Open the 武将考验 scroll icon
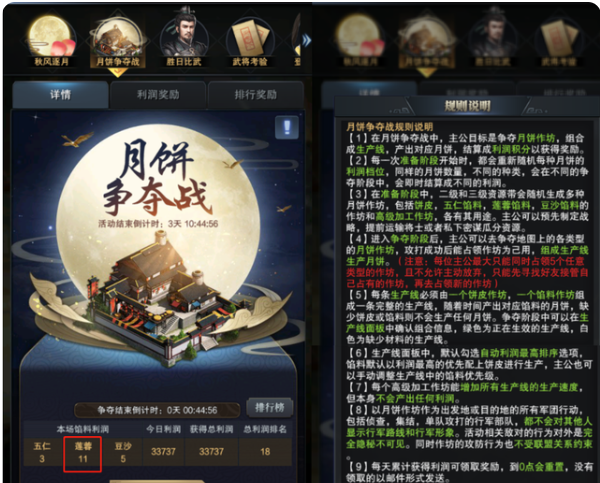Image resolution: width=600 pixels, height=483 pixels. click(250, 41)
